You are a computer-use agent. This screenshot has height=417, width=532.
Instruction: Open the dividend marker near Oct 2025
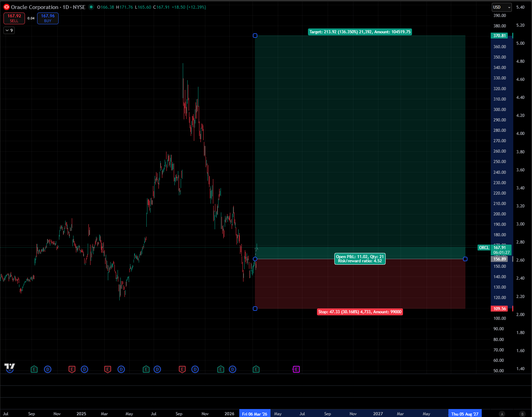pyautogui.click(x=195, y=369)
